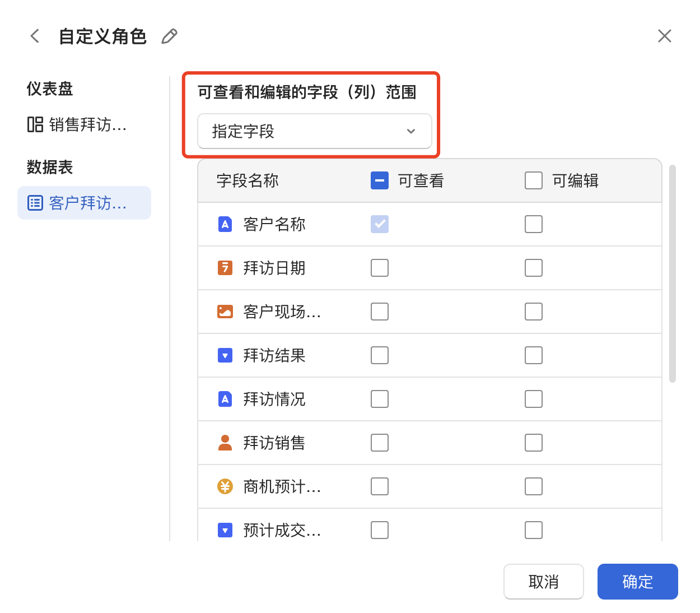The width and height of the screenshot is (700, 613).
Task: Click the back arrow icon
Action: coord(35,36)
